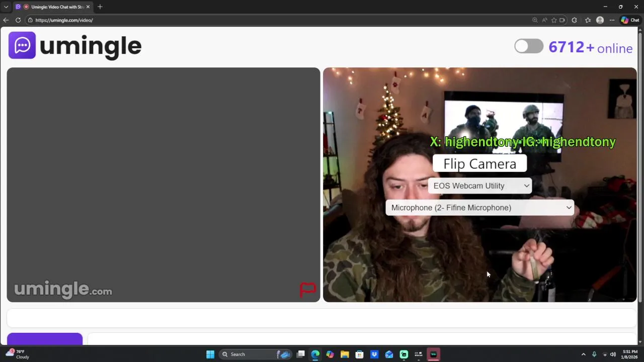This screenshot has width=644, height=362.
Task: Open the Outlook mail taskbar icon
Action: point(389,354)
